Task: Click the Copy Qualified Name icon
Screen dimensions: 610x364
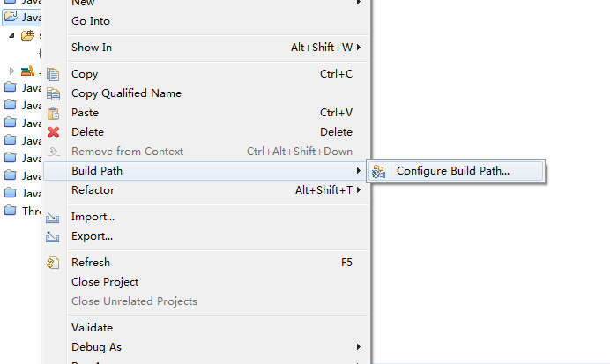Action: [53, 93]
